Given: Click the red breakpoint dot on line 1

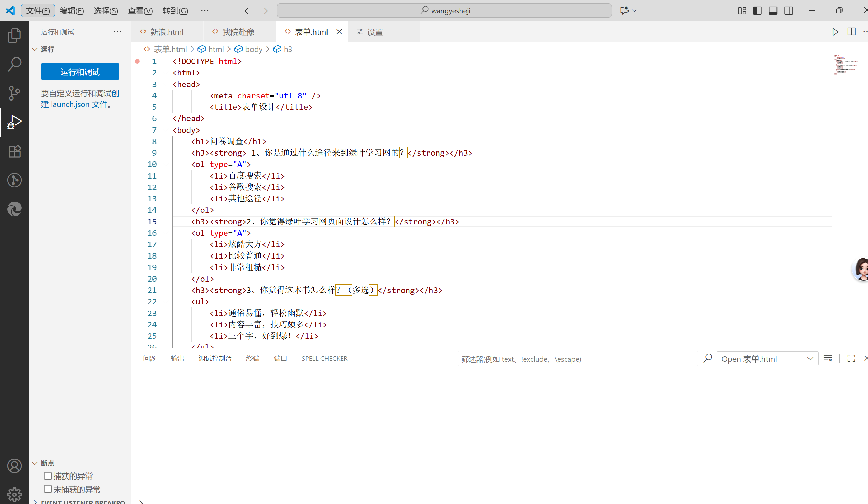Looking at the screenshot, I should pos(138,61).
